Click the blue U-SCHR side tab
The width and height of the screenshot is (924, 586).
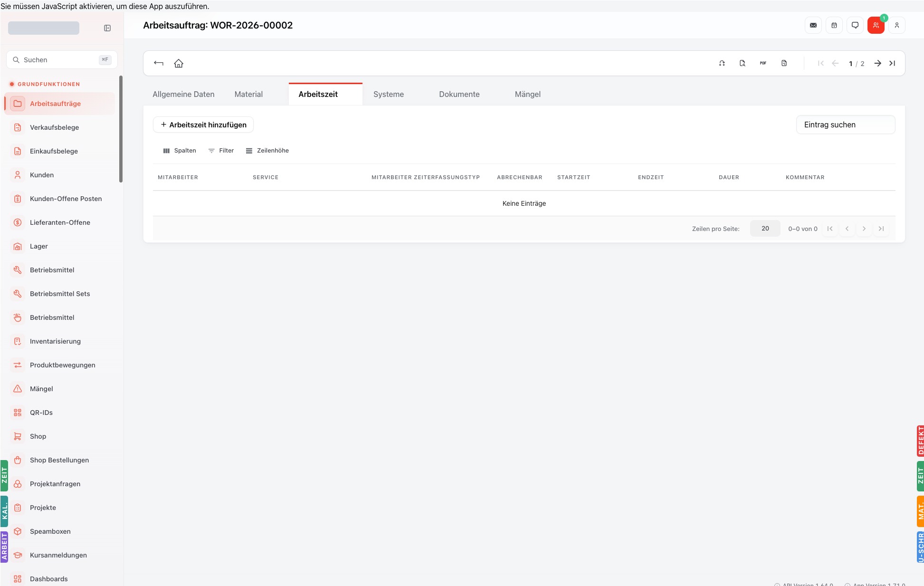[x=920, y=547]
